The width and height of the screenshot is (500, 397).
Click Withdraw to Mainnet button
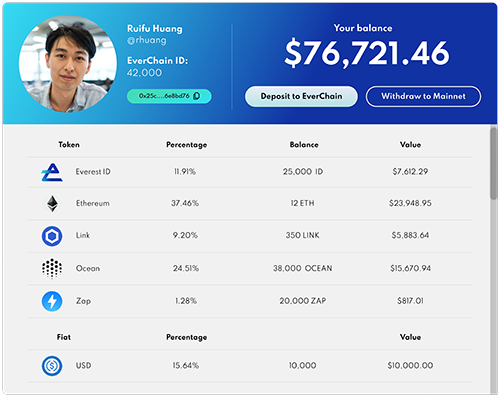[423, 96]
